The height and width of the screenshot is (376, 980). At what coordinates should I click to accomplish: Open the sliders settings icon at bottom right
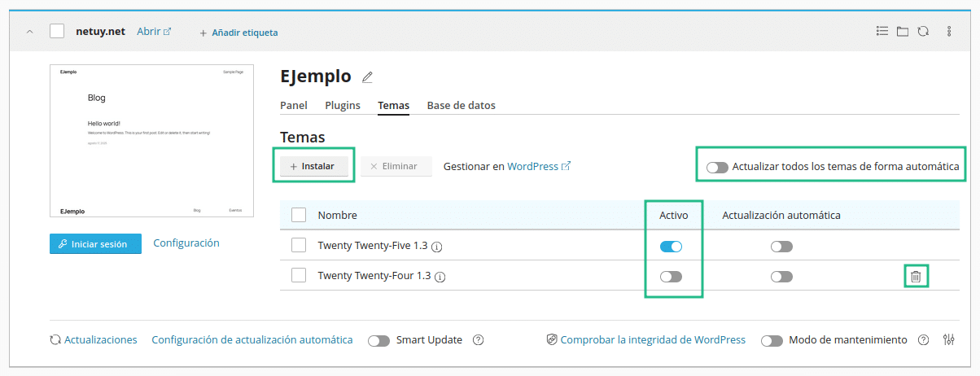pyautogui.click(x=949, y=340)
